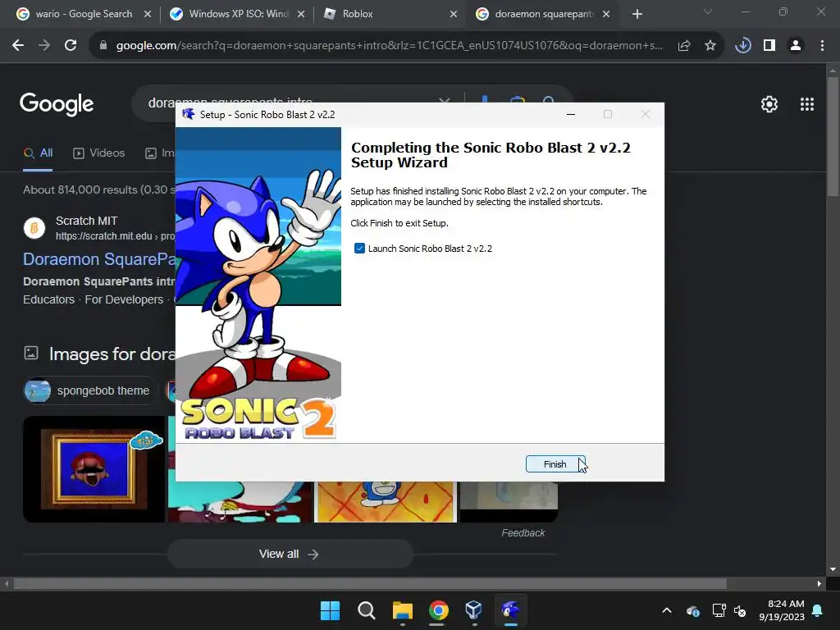Minimize the Sonic Robo Blast setup window
The height and width of the screenshot is (630, 840).
click(x=571, y=114)
